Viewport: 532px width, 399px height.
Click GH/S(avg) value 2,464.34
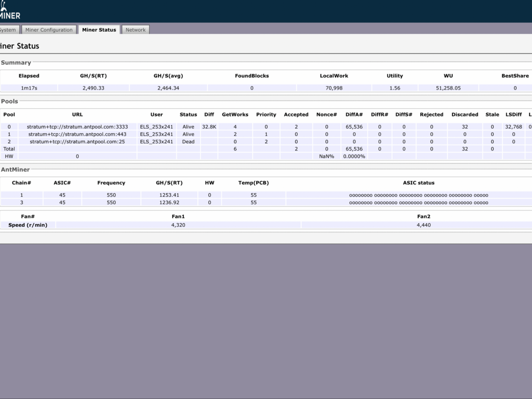click(168, 88)
